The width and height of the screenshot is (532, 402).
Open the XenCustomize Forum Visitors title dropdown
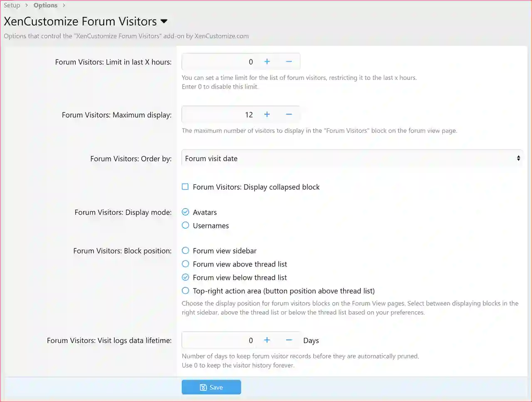tap(164, 22)
